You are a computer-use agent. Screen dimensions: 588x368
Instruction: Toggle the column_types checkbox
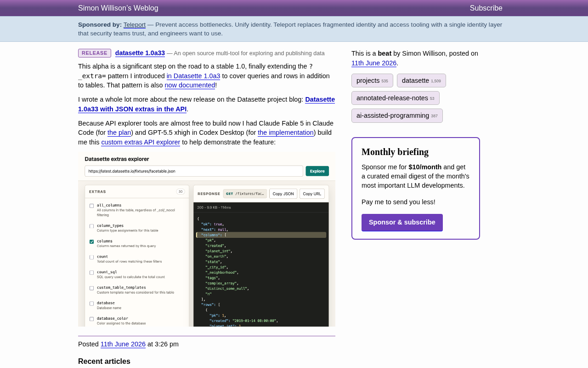(91, 226)
